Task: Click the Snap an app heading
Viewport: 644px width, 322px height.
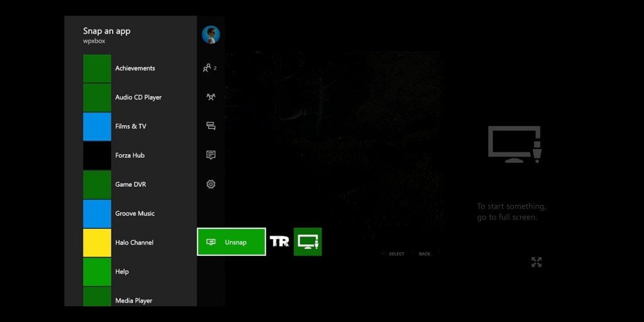Action: (107, 31)
